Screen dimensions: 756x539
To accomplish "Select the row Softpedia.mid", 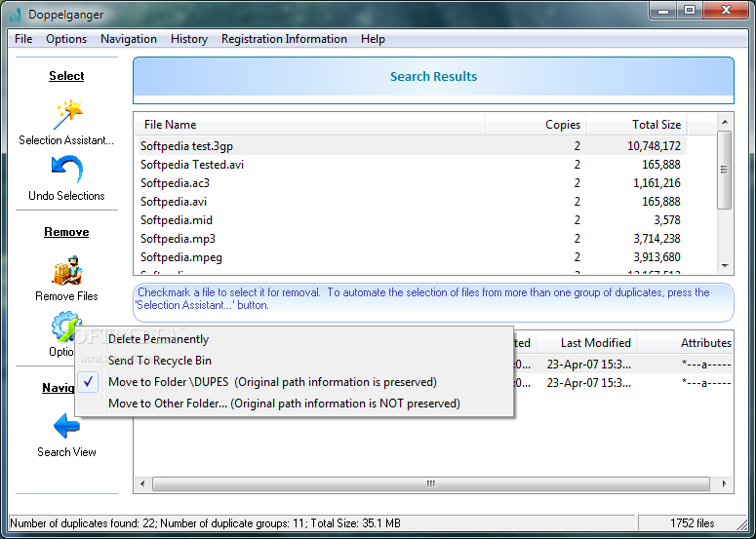I will pyautogui.click(x=413, y=220).
